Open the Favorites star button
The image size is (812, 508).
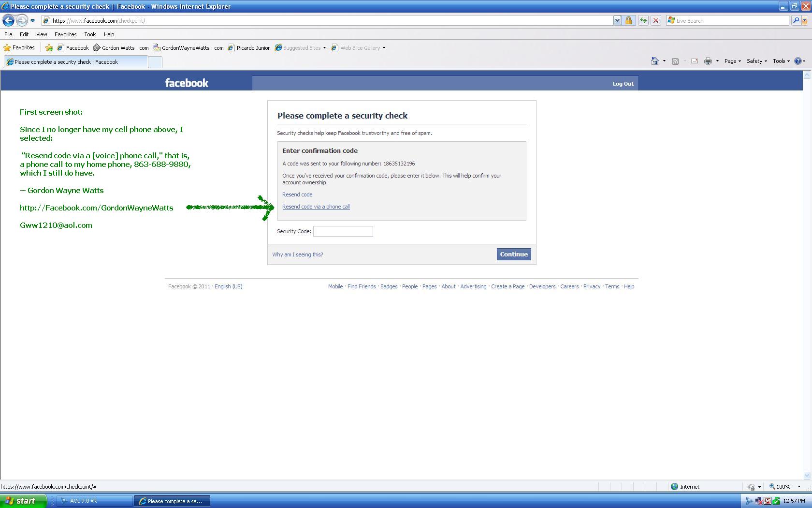tap(19, 48)
